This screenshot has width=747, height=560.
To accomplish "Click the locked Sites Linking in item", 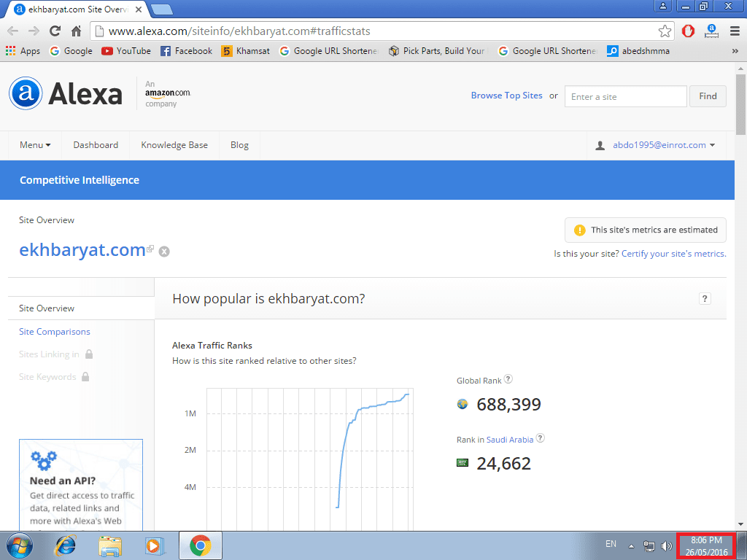I will pyautogui.click(x=55, y=354).
